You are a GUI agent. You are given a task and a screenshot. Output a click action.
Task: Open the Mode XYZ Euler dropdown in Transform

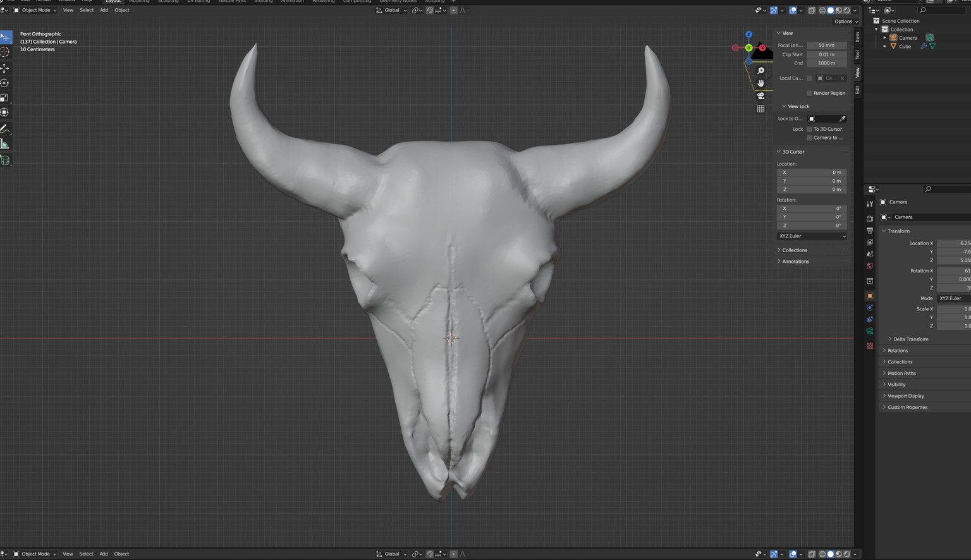click(x=954, y=298)
